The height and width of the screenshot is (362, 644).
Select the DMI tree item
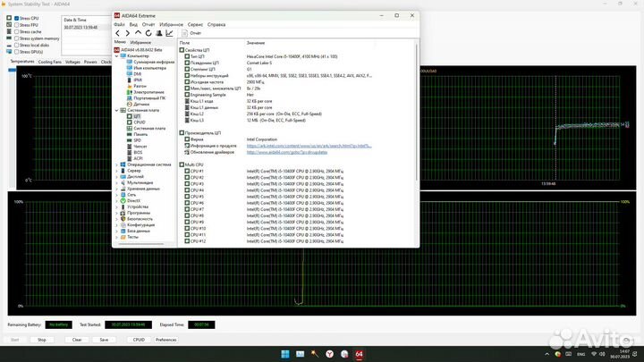(134, 74)
